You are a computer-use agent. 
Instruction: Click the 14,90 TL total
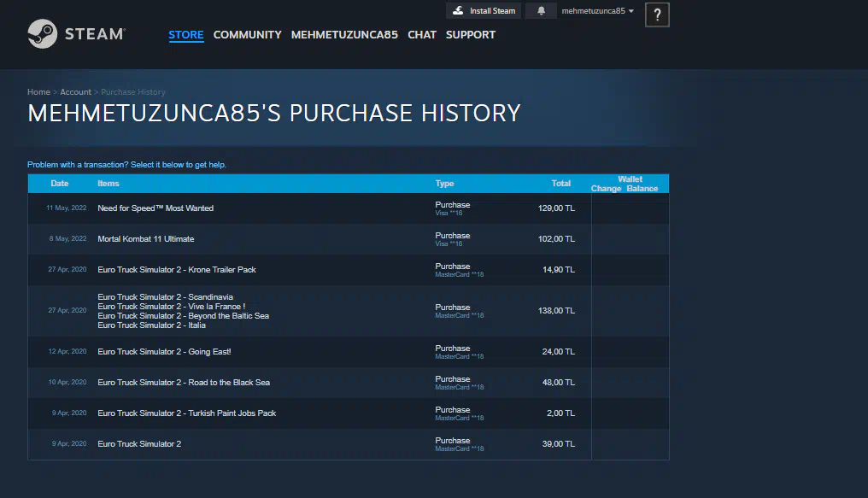(559, 269)
